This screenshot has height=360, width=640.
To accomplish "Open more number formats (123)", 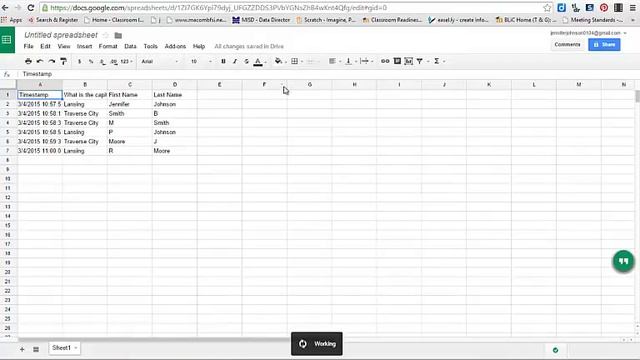I will tap(127, 61).
